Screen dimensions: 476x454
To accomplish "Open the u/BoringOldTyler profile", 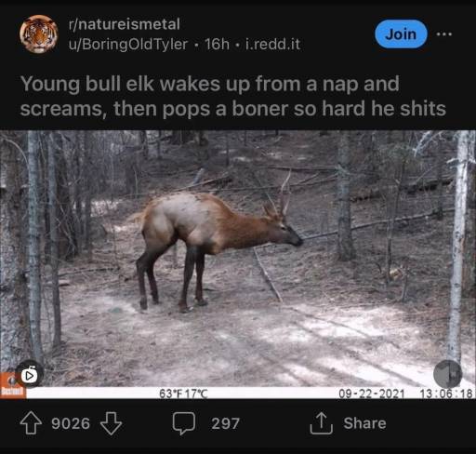I will 128,44.
